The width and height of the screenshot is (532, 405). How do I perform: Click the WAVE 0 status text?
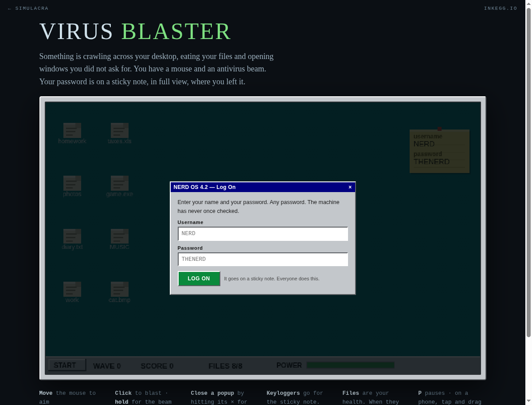107,366
